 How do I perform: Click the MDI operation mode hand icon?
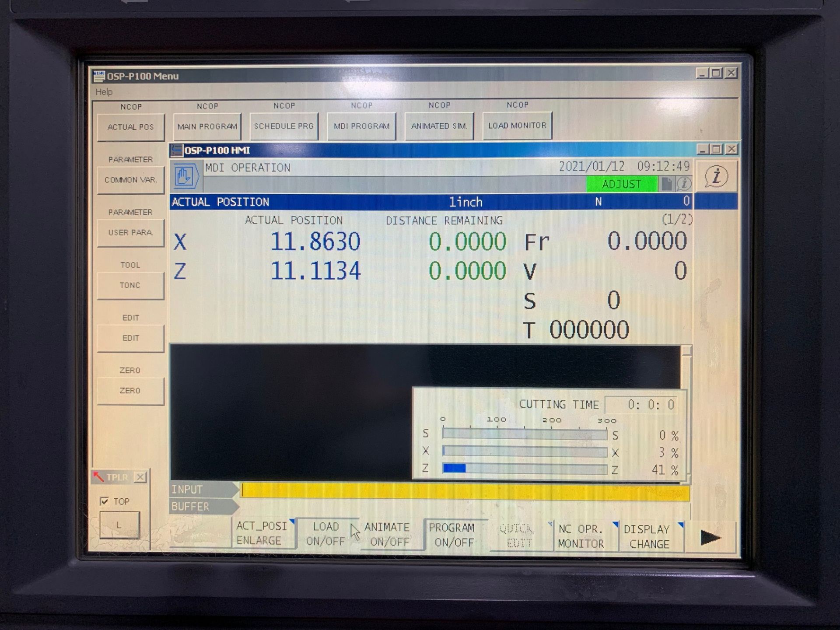[185, 176]
